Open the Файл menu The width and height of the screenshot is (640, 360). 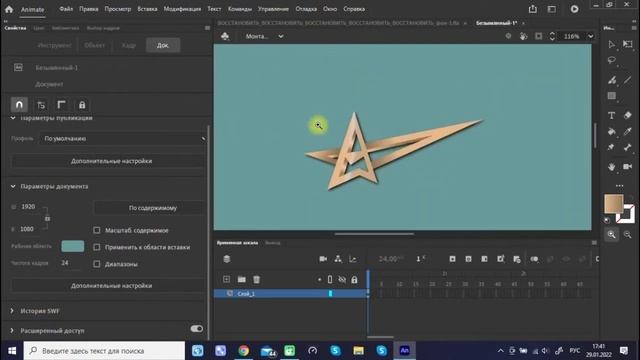pyautogui.click(x=66, y=9)
